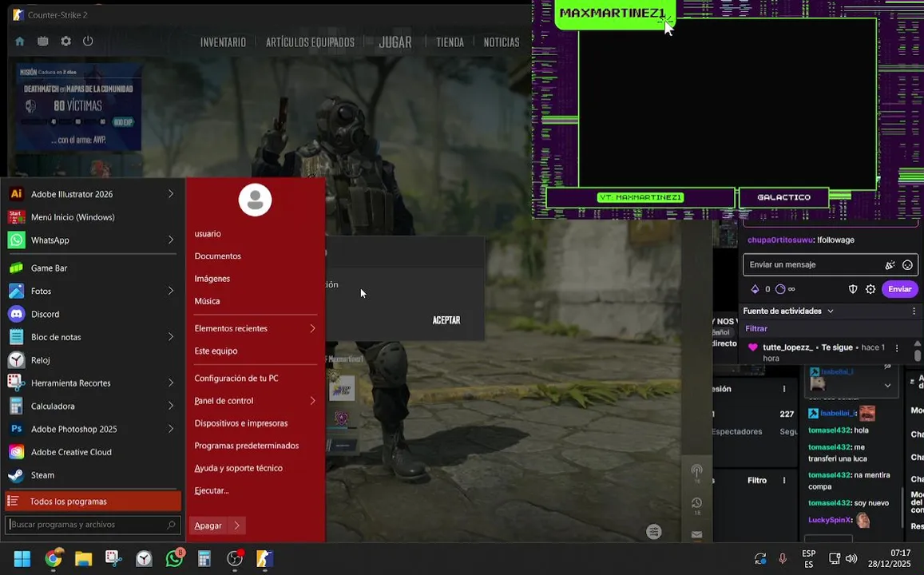This screenshot has width=924, height=575.
Task: Open Programas predeterminados
Action: point(246,446)
